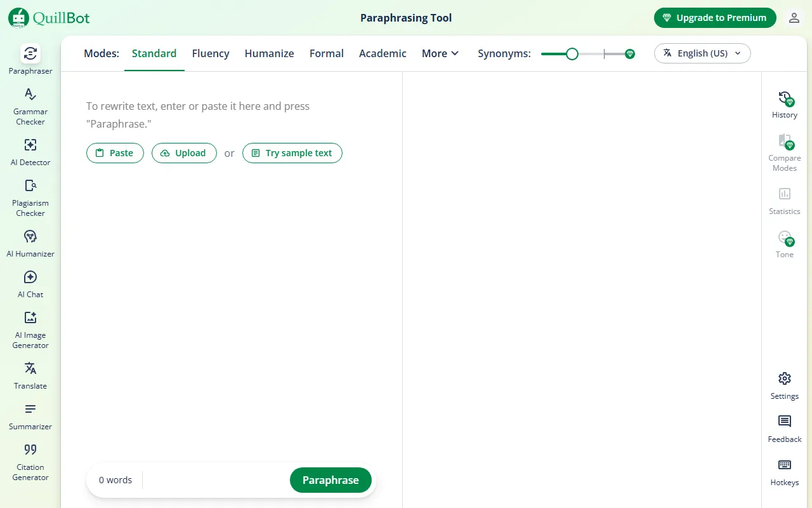Viewport: 812px width, 508px height.
Task: Open the AI Image Generator
Action: point(30,329)
